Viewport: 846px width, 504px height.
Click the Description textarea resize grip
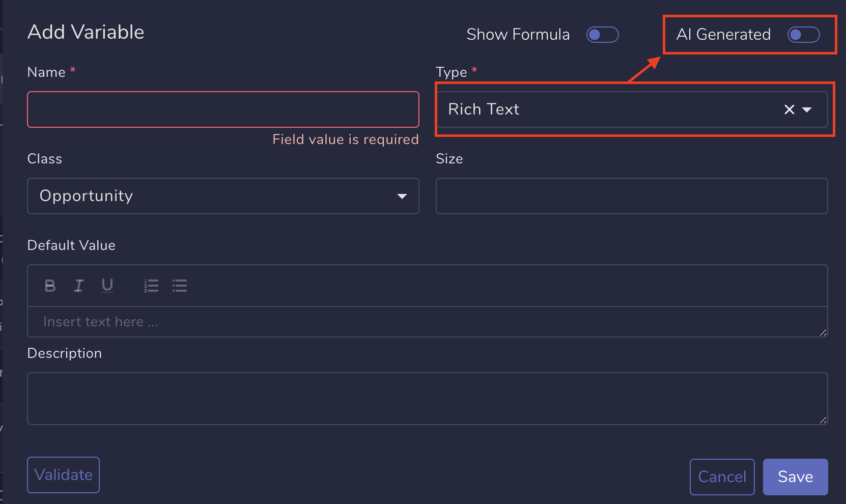point(824,421)
